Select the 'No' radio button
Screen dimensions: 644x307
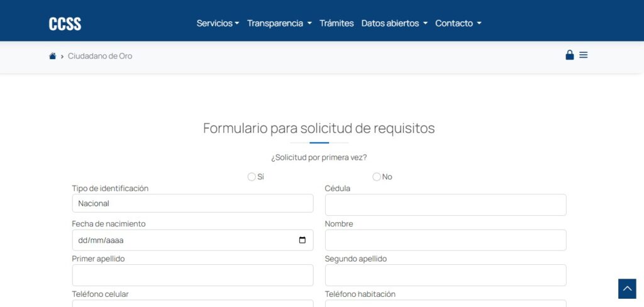tap(377, 177)
